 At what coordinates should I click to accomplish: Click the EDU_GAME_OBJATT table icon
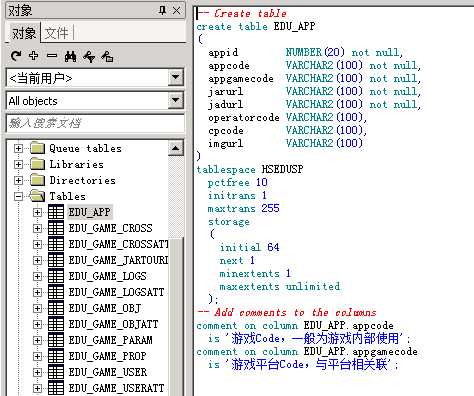click(56, 324)
